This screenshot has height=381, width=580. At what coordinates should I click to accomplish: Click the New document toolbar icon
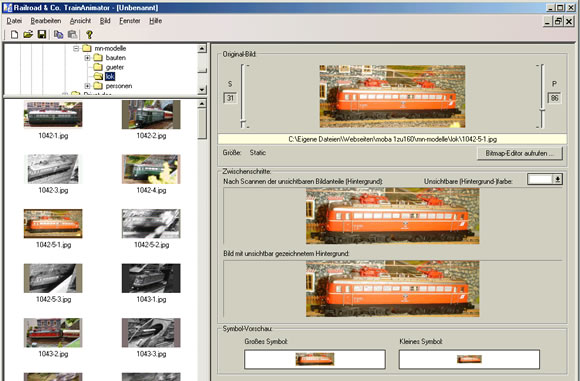pos(14,34)
